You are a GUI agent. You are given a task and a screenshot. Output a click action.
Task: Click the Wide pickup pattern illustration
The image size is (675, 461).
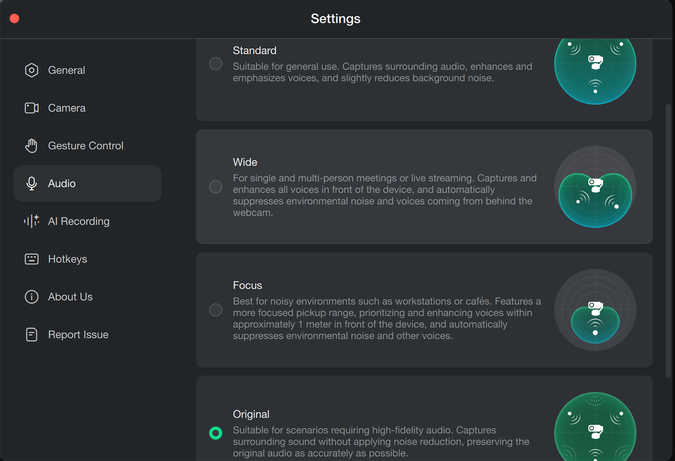(x=595, y=187)
